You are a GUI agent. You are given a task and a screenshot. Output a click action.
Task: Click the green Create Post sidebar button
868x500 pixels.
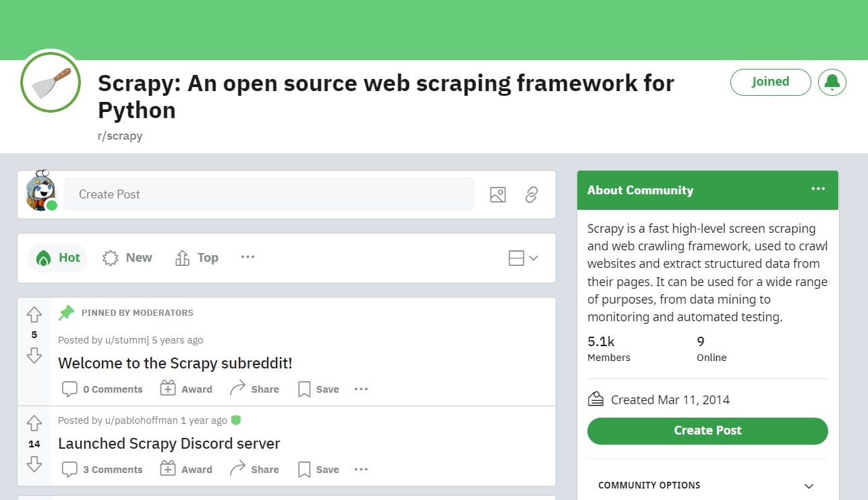(707, 430)
